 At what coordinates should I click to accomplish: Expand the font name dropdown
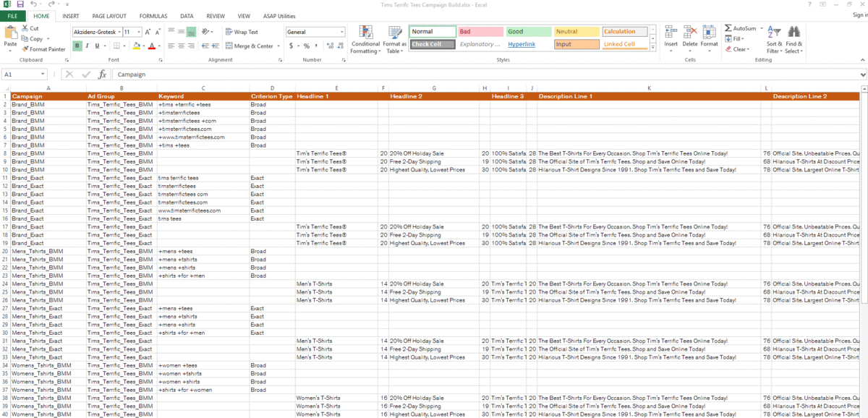pos(117,32)
